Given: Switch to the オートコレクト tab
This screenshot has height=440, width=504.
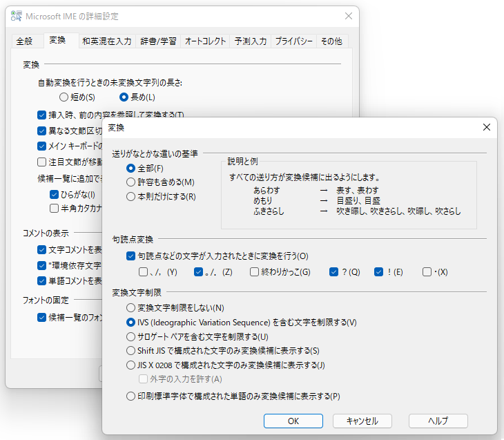Looking at the screenshot, I should (x=205, y=41).
